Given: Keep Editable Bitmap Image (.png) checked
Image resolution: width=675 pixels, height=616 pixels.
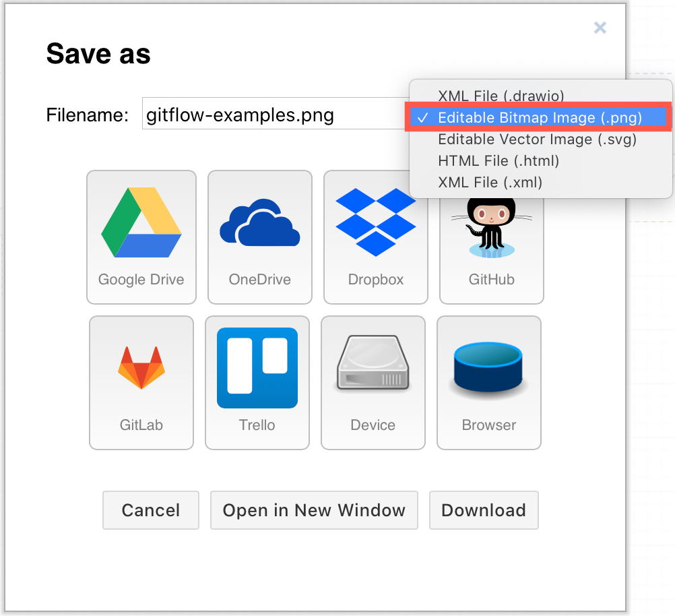Looking at the screenshot, I should [x=539, y=117].
